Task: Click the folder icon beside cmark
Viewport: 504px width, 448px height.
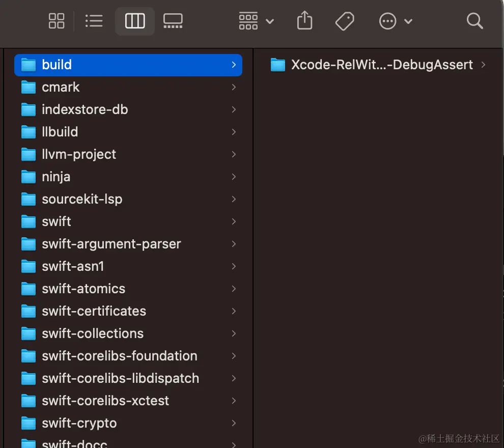Action: pos(29,88)
